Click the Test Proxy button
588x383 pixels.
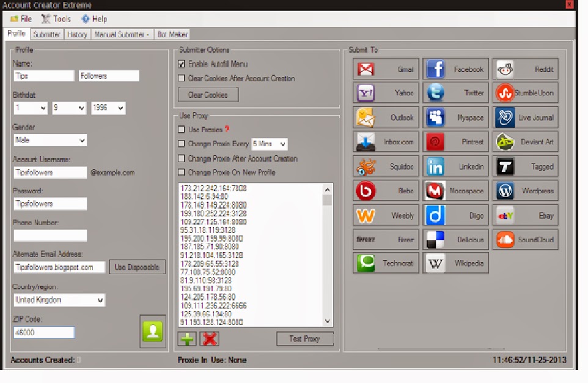(304, 339)
